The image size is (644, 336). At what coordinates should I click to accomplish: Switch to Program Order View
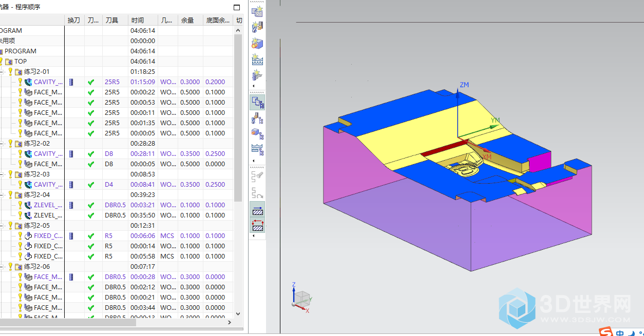(257, 103)
